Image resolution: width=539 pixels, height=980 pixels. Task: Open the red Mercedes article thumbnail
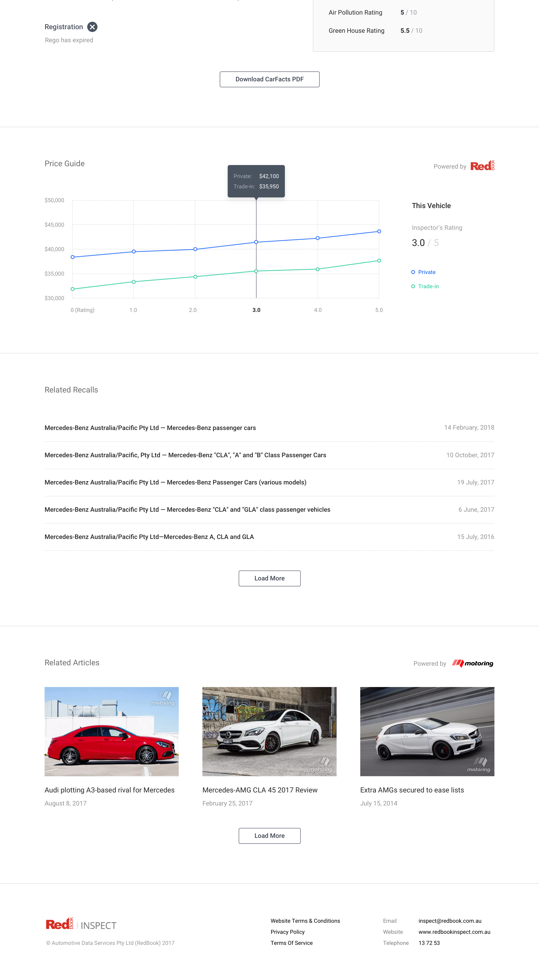point(111,731)
